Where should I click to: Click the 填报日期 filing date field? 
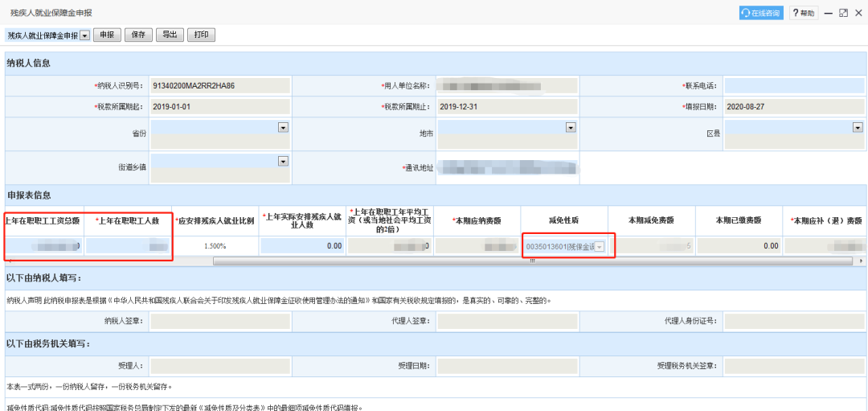(794, 107)
